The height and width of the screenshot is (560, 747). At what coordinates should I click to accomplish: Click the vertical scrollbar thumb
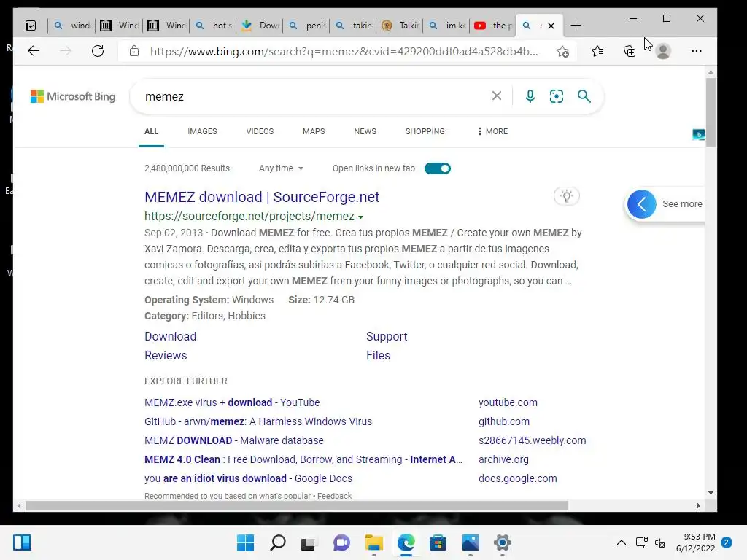pyautogui.click(x=711, y=113)
